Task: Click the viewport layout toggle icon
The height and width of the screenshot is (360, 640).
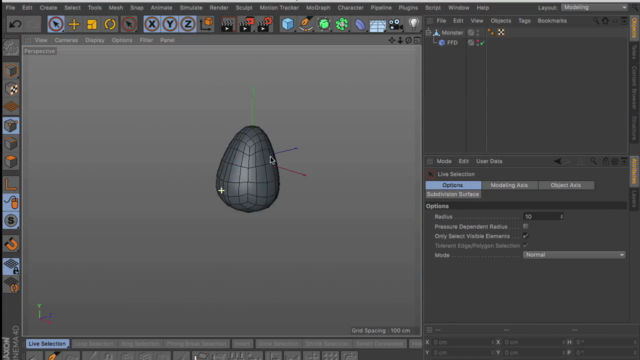Action: pos(417,40)
